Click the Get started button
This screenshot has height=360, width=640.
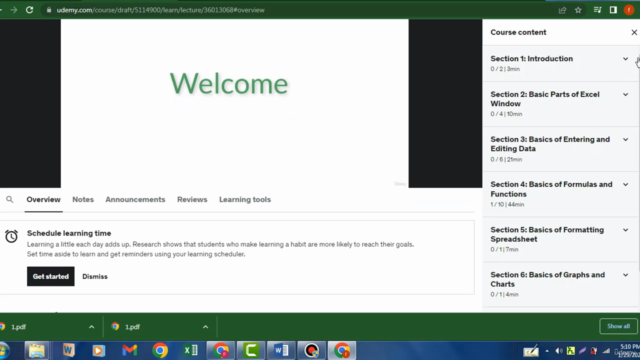(x=51, y=276)
